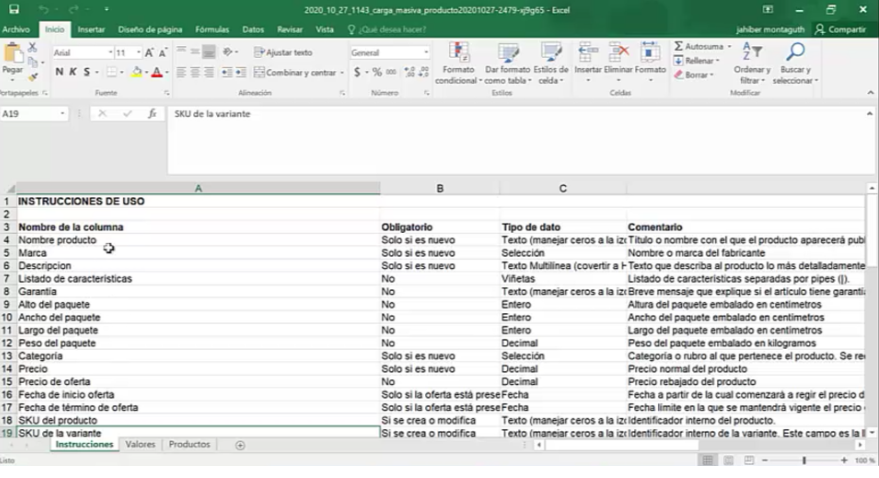
Task: Open the Productos sheet tab
Action: pos(189,444)
